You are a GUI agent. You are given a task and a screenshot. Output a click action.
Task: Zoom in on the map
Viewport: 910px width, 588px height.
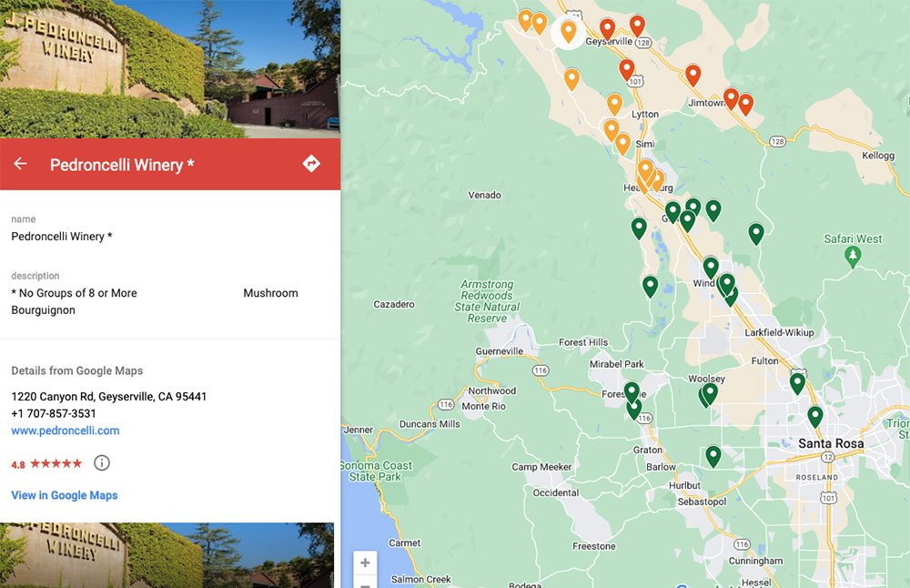365,563
